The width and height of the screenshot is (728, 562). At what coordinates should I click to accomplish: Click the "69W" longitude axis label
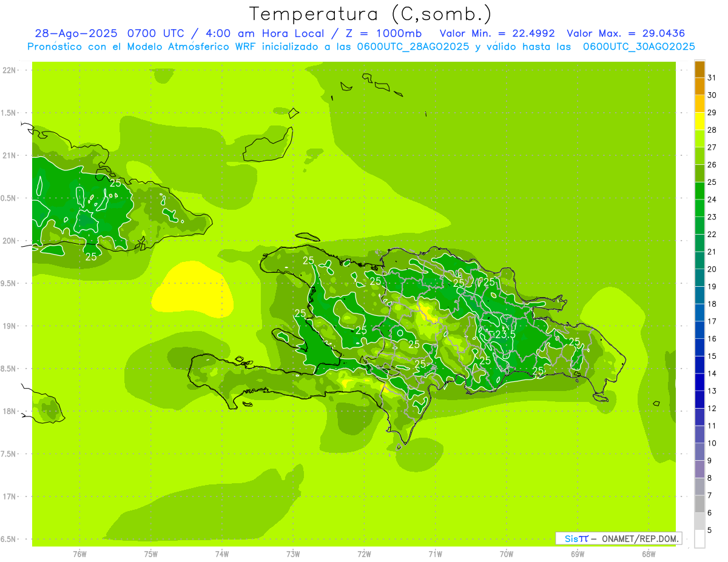coord(578,554)
